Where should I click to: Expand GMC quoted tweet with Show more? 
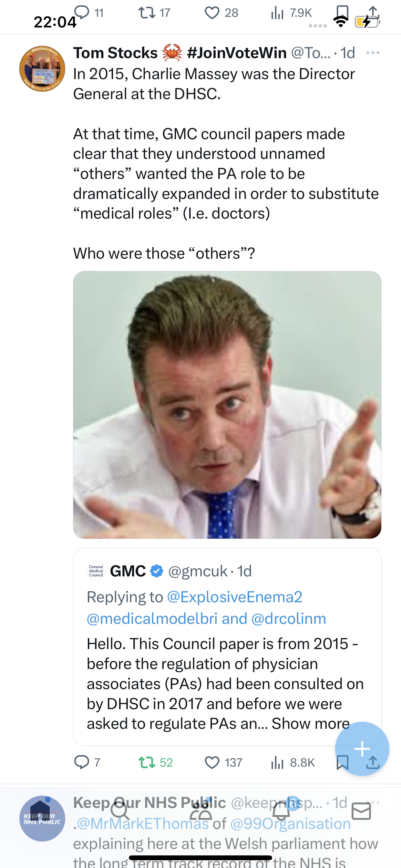(x=311, y=723)
